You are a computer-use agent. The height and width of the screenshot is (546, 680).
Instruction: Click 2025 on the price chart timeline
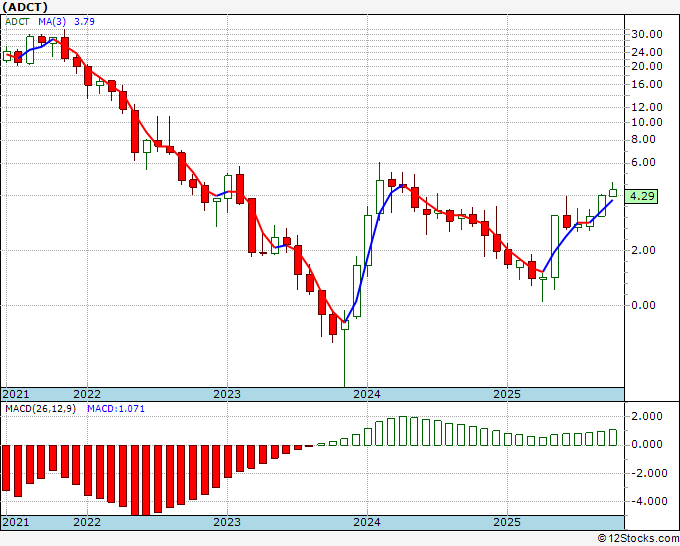(x=507, y=394)
